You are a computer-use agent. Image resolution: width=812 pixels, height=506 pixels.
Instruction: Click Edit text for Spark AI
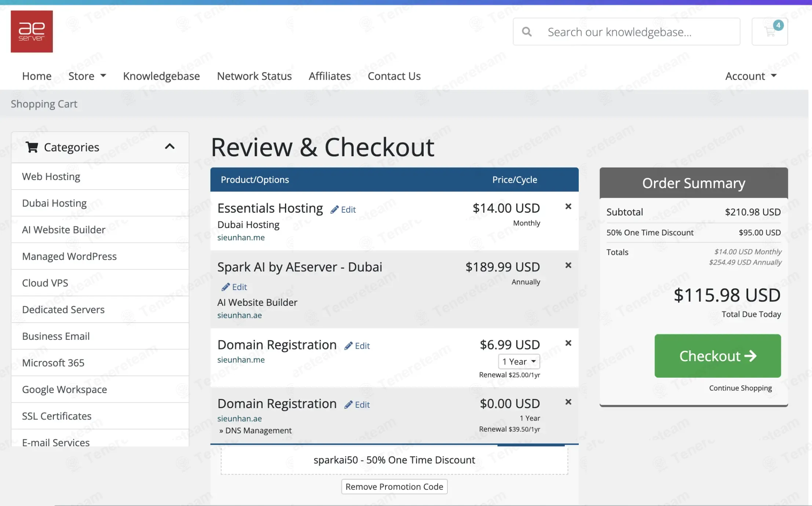(239, 287)
